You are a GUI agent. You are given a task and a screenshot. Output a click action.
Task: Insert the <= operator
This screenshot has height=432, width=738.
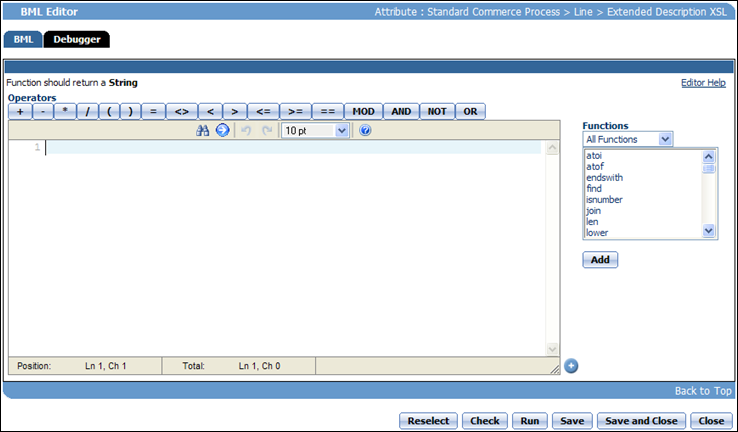[263, 112]
